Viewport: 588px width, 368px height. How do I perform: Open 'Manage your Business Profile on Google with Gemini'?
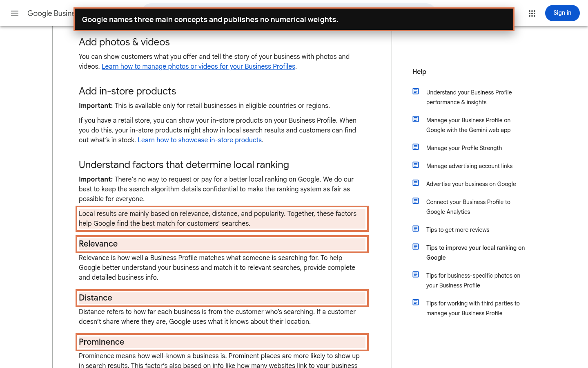click(468, 125)
